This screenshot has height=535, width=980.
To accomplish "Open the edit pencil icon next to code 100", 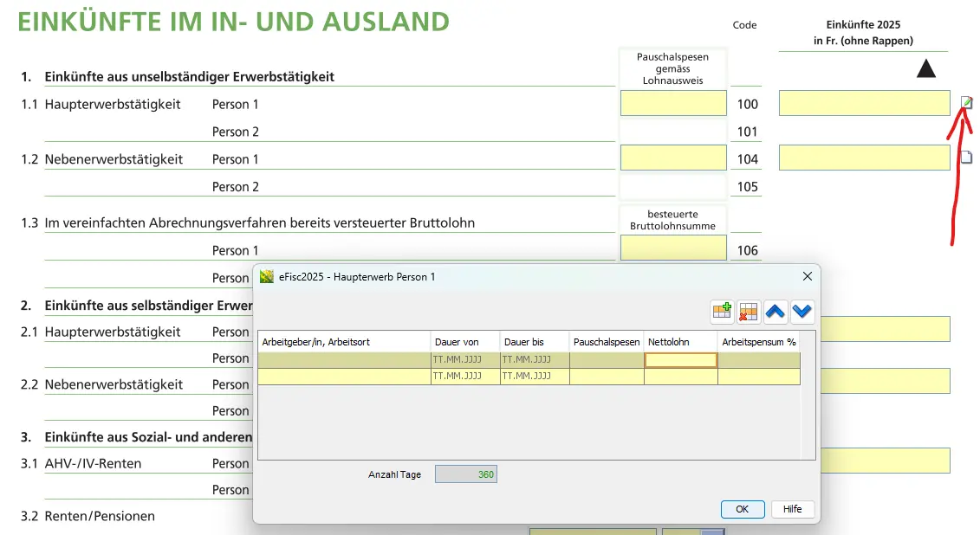I will (967, 102).
